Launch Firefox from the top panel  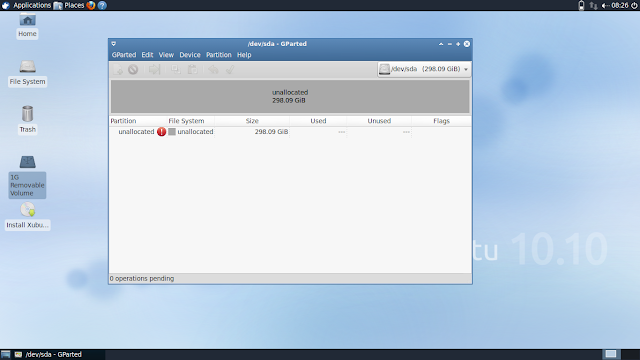tap(91, 5)
